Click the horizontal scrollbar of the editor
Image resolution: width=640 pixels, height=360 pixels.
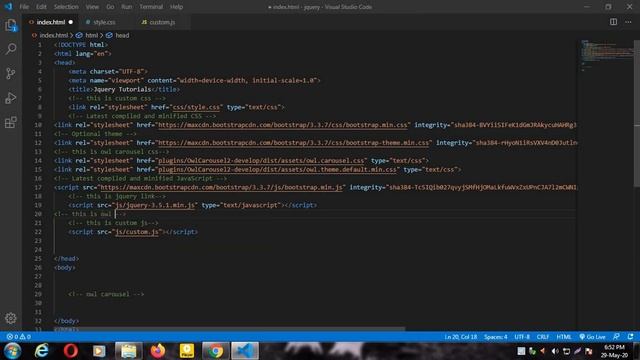pyautogui.click(x=231, y=328)
